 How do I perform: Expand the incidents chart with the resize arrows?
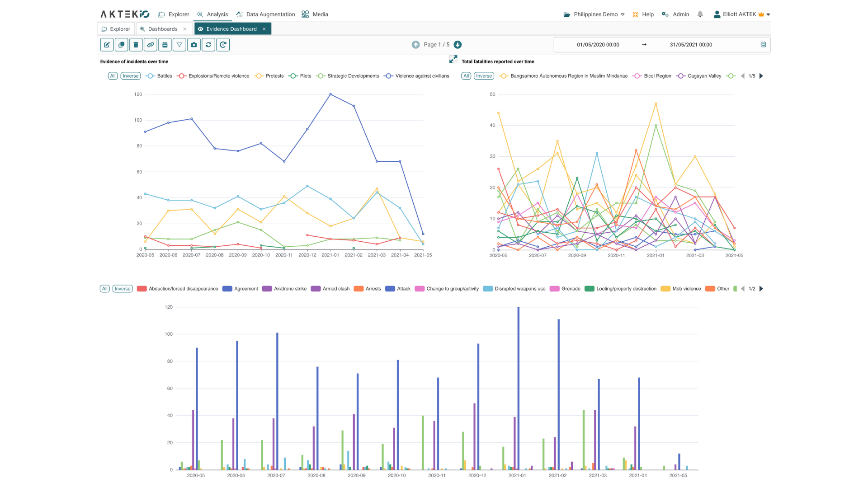pyautogui.click(x=453, y=59)
